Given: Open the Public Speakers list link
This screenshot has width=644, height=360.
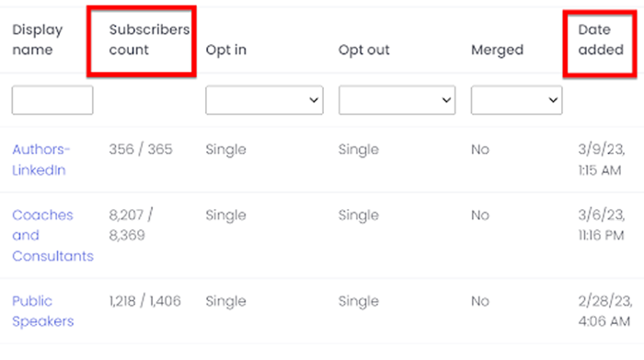Looking at the screenshot, I should pos(42,311).
